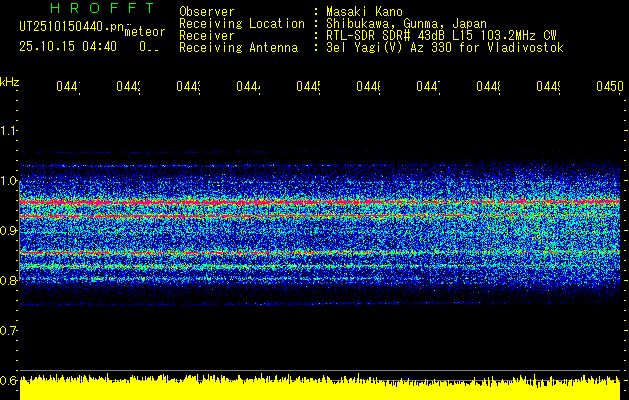
Task: Click the kHz axis unit label
Action: (x=10, y=83)
